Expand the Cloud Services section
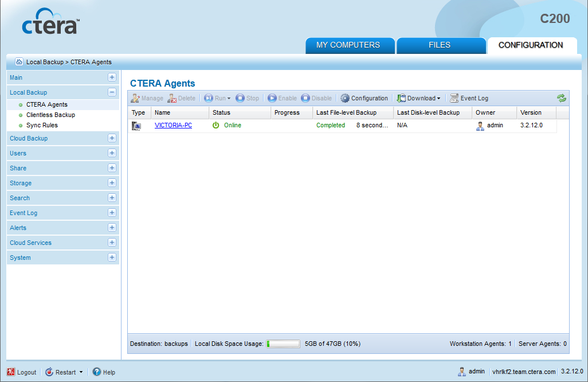 pyautogui.click(x=112, y=243)
